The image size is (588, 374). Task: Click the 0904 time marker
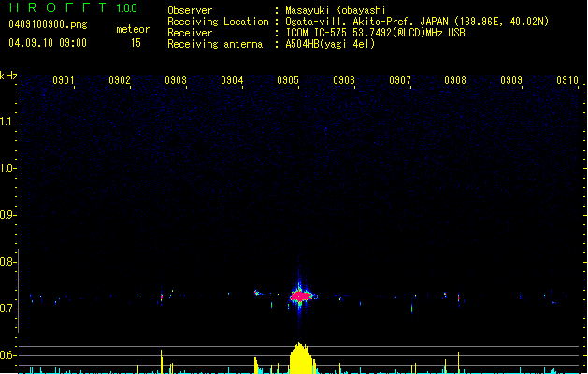coord(232,80)
